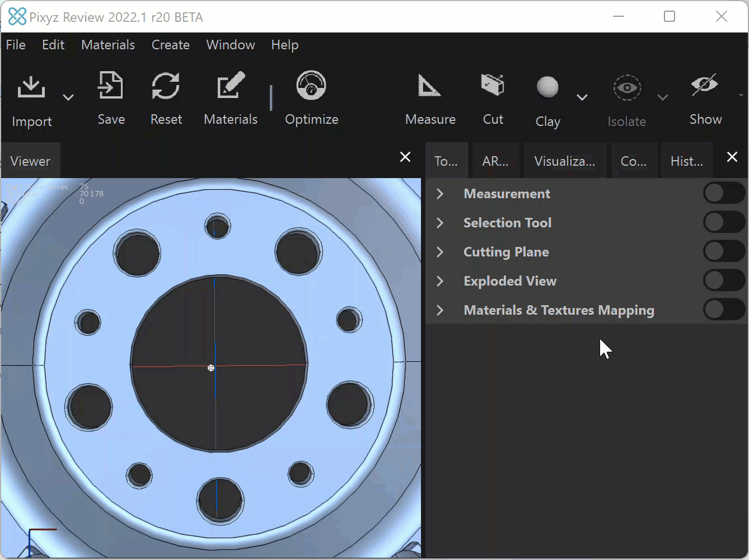Screen dimensions: 749x560
Task: Click the Show hidden parts icon
Action: pos(705,85)
